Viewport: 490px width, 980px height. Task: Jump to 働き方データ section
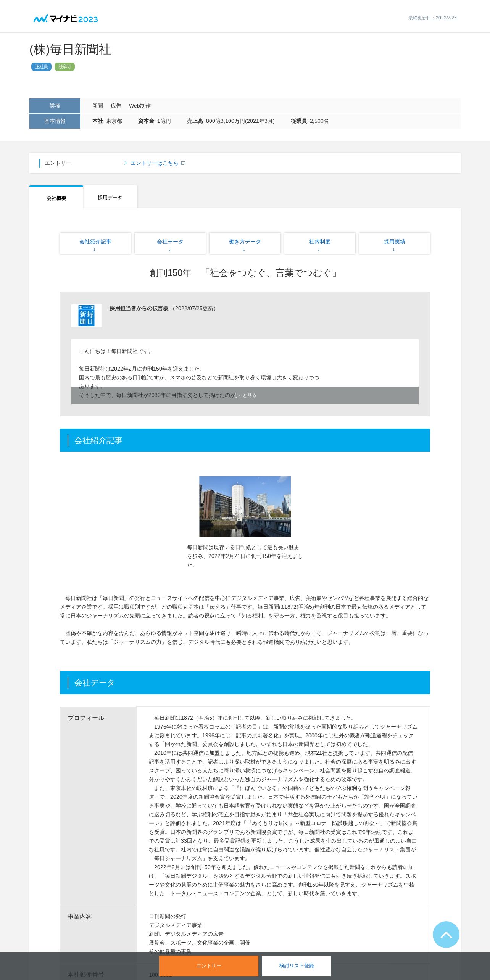pyautogui.click(x=245, y=243)
